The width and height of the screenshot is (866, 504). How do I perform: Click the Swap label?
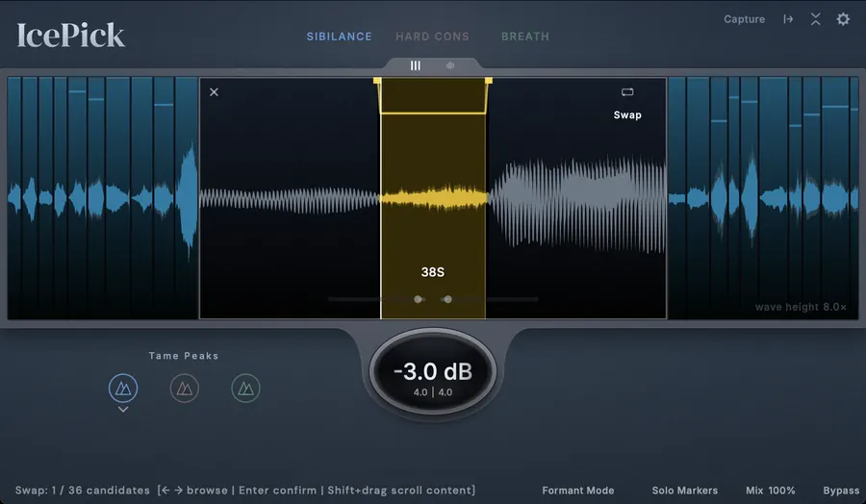tap(627, 114)
